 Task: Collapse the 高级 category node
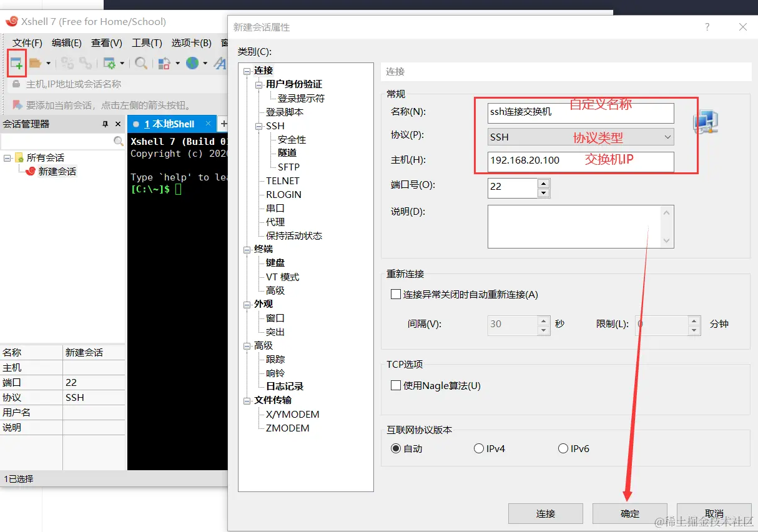tap(247, 345)
